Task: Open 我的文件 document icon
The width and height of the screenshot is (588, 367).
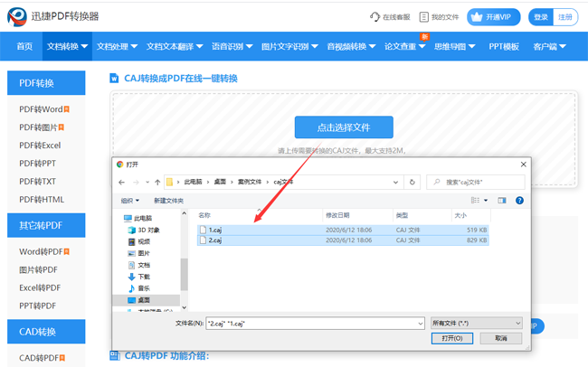Action: pyautogui.click(x=423, y=17)
